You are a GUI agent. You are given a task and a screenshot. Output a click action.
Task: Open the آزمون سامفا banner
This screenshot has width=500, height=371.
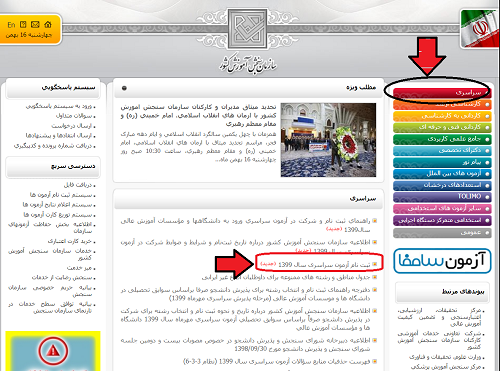click(x=442, y=261)
